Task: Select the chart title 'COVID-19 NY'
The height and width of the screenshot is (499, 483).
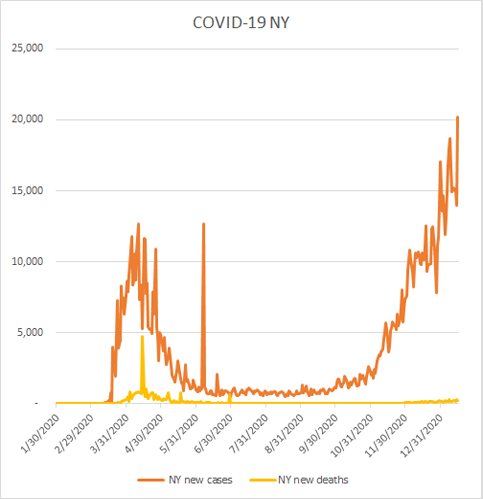Action: pyautogui.click(x=241, y=23)
